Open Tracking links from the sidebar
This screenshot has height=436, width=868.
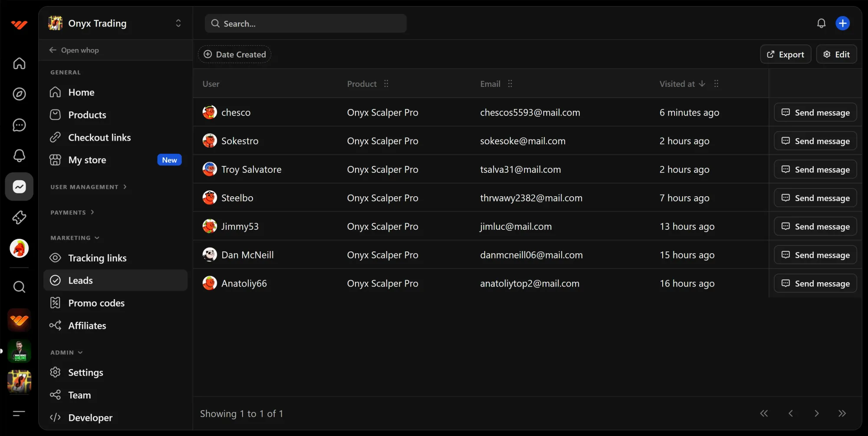98,258
